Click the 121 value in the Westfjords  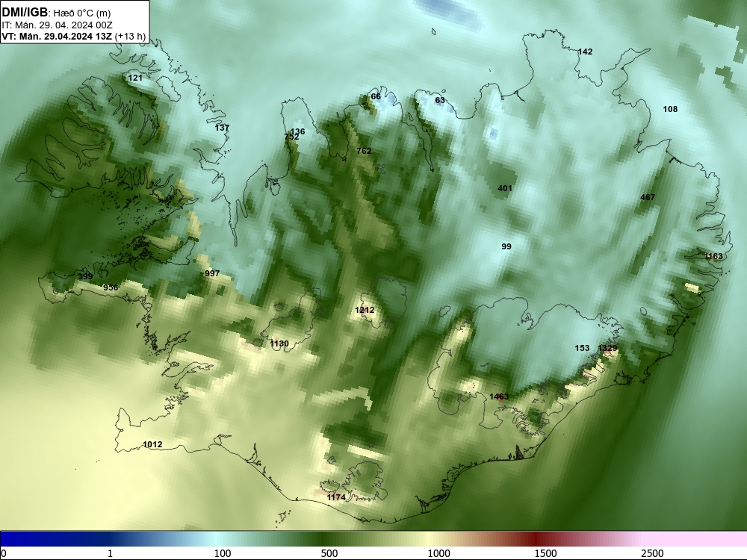pyautogui.click(x=135, y=78)
